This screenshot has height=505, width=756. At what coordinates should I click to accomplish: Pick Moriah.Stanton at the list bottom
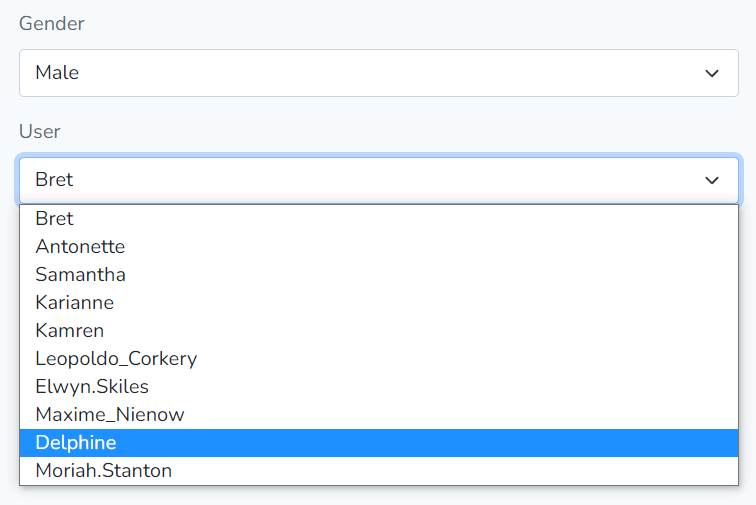(x=104, y=470)
